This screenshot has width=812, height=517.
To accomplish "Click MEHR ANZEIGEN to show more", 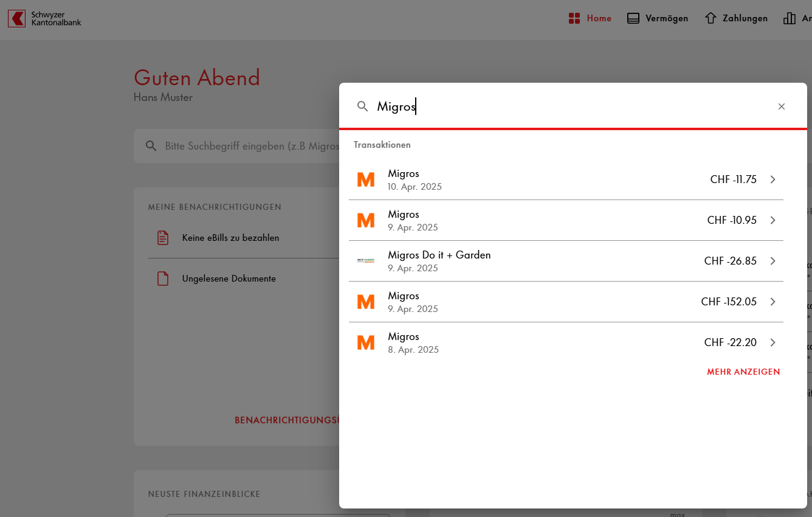I will tap(743, 372).
